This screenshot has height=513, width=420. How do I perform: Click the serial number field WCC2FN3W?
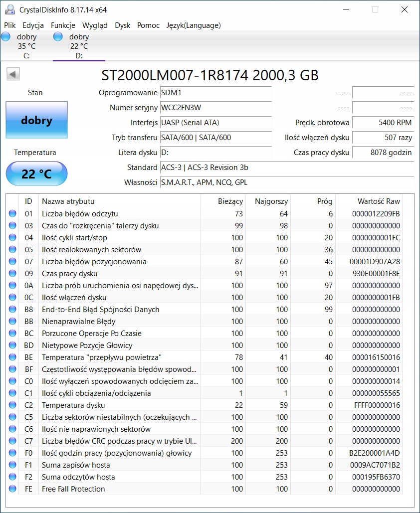[x=215, y=108]
